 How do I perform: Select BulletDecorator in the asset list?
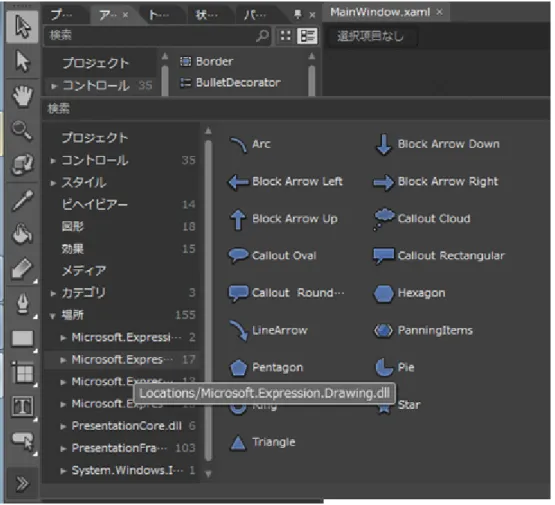click(230, 83)
